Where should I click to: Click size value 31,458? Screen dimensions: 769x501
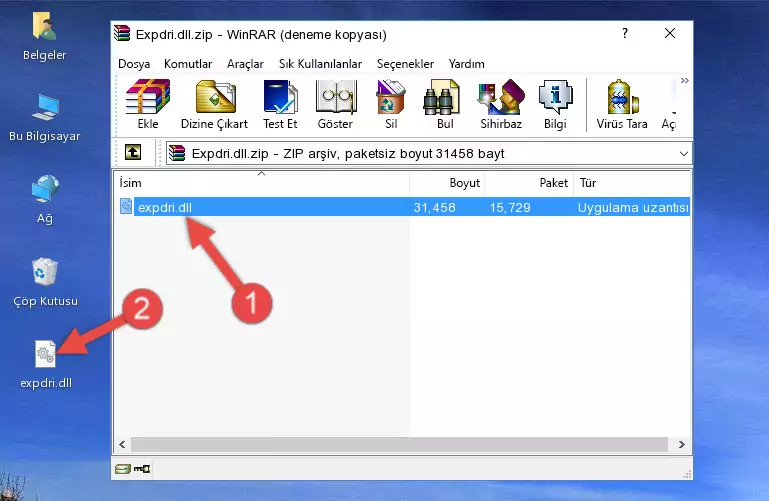pos(434,207)
